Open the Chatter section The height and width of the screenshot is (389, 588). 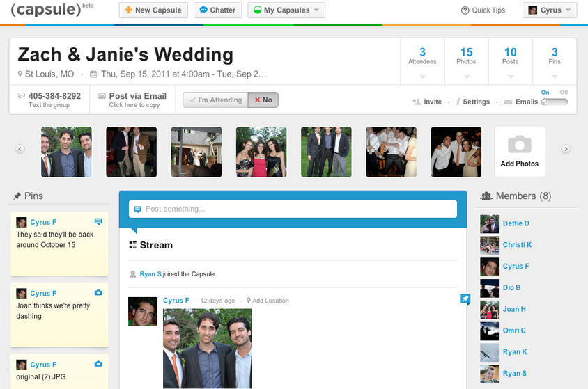point(217,10)
